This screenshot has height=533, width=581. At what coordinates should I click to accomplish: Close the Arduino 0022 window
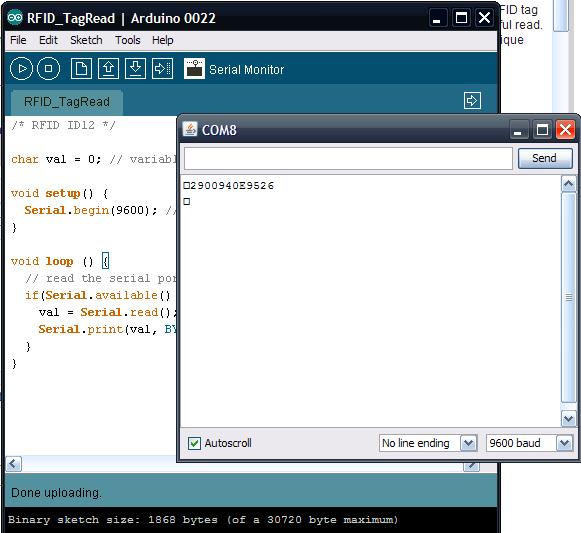484,18
